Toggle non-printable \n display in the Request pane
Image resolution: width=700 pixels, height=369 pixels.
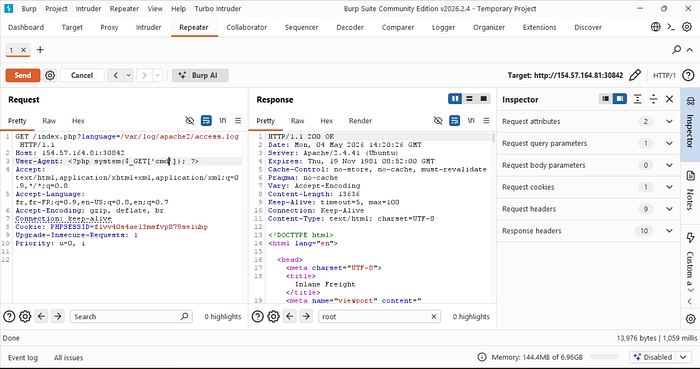point(222,120)
